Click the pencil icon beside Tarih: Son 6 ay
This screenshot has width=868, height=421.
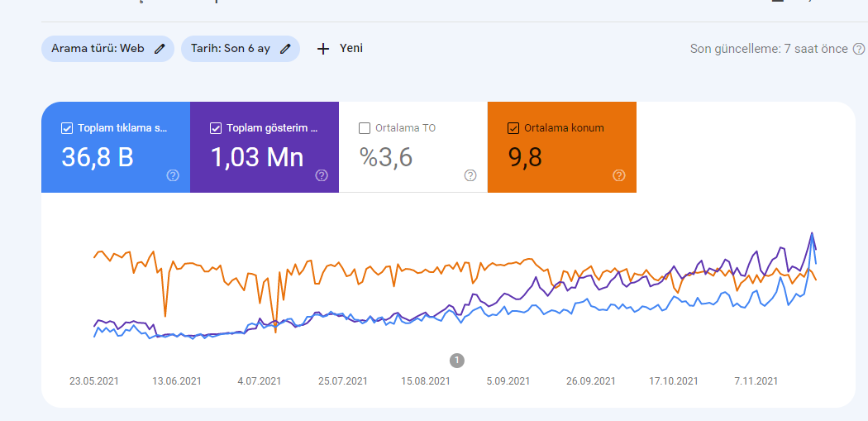285,49
